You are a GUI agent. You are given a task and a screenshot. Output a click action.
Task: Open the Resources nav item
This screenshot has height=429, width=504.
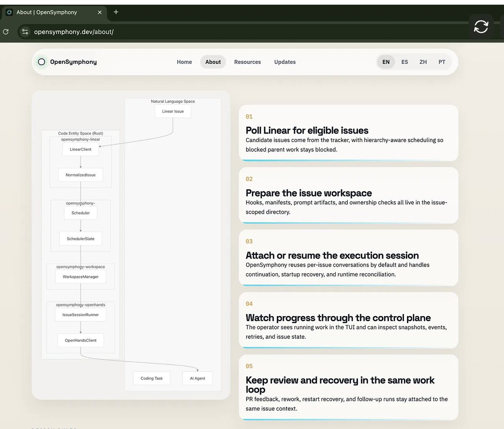(247, 62)
